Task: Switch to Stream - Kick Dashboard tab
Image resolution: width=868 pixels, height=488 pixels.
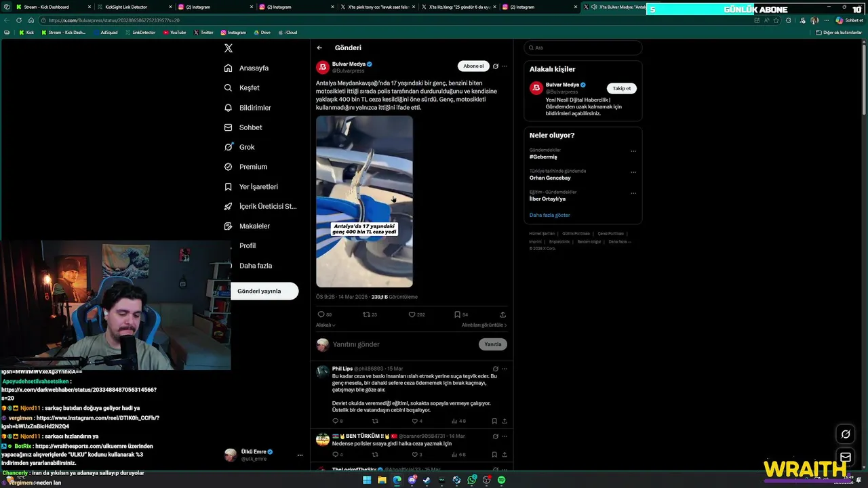Action: click(53, 7)
